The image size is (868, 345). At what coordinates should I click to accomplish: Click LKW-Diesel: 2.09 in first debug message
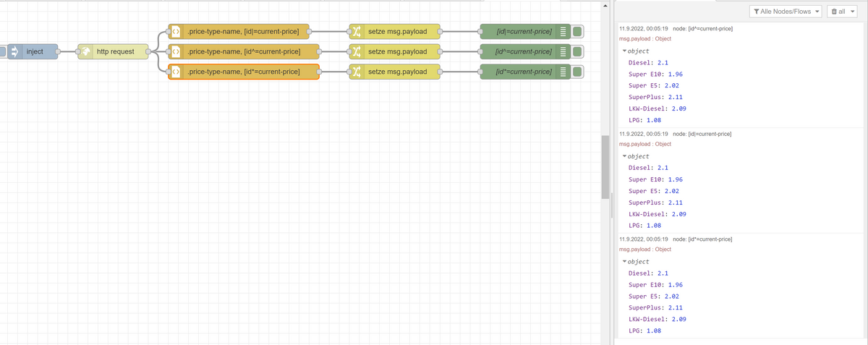pyautogui.click(x=657, y=108)
